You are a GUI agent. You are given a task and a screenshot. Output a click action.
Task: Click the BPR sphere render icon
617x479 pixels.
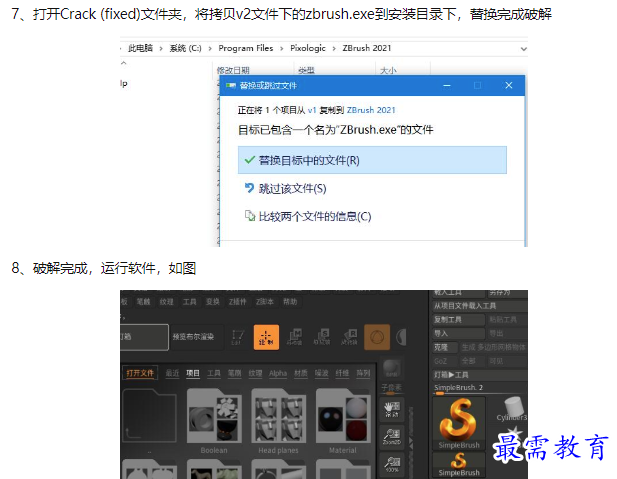point(392,368)
